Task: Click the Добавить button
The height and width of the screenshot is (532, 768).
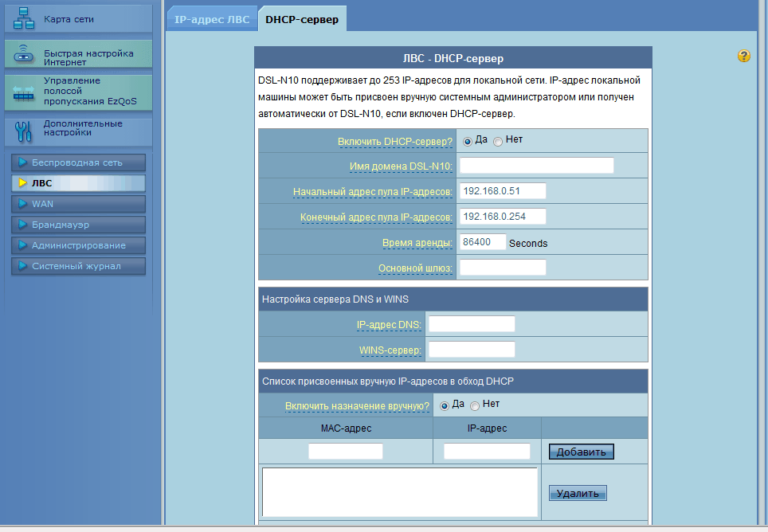Action: click(581, 452)
